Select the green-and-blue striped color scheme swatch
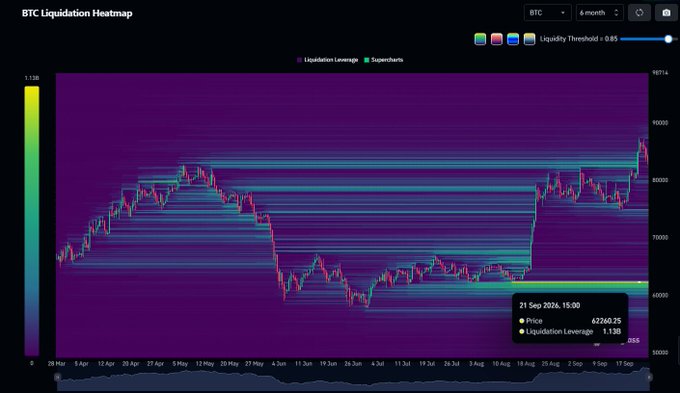680x393 pixels. [513, 39]
